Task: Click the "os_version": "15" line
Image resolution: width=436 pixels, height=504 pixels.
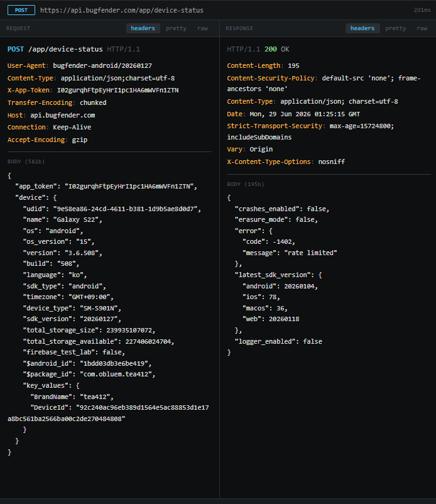Action: click(x=58, y=242)
